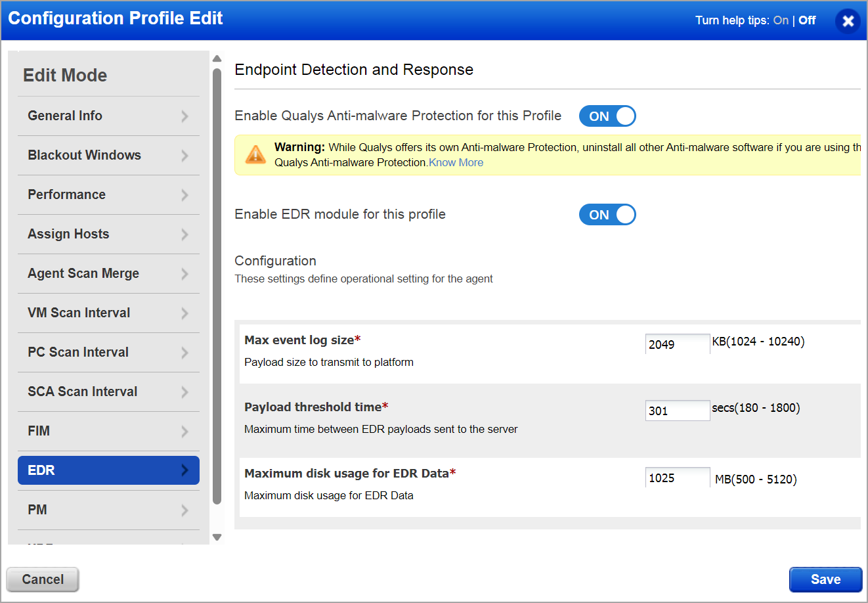The width and height of the screenshot is (868, 603).
Task: Toggle Qualys Anti-malware Protection switch
Action: click(x=607, y=116)
